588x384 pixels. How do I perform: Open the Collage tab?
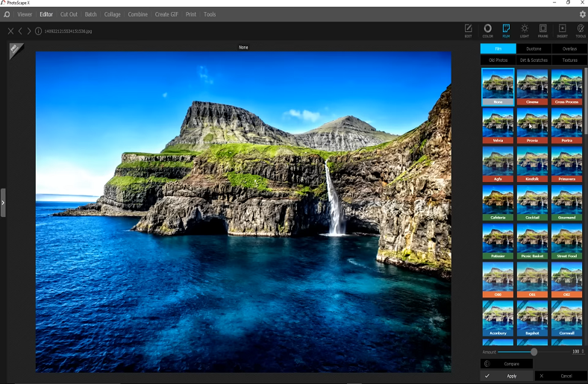point(112,14)
